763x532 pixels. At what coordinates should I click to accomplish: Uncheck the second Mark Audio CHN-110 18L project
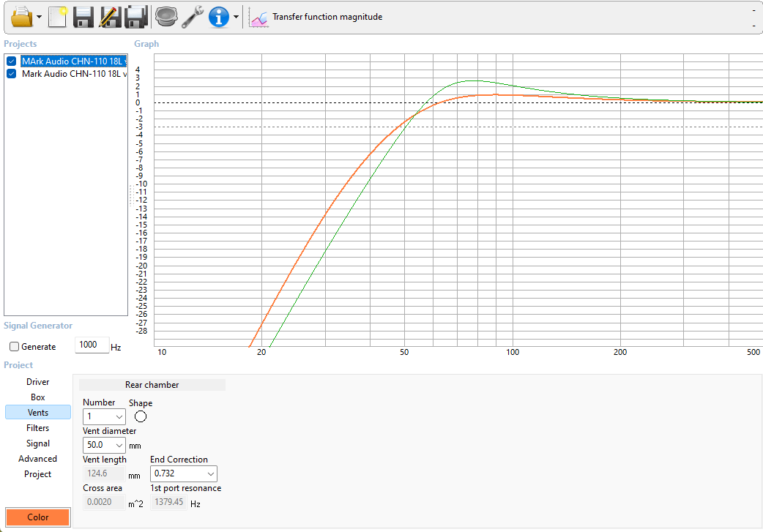coord(12,74)
